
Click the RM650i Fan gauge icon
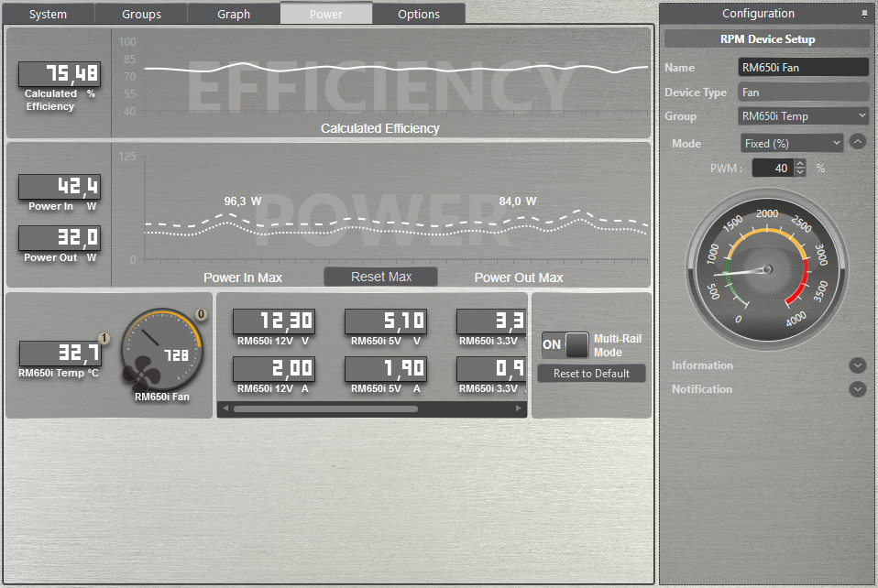point(162,350)
